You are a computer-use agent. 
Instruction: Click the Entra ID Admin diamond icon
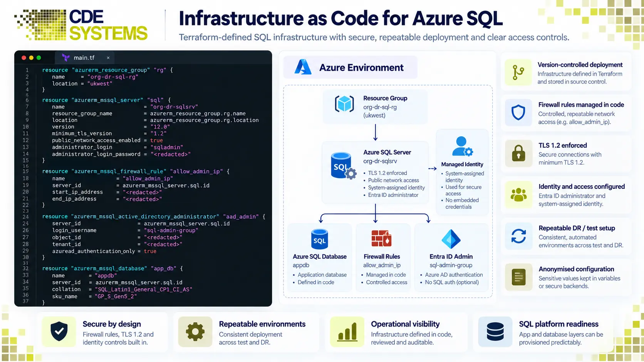click(x=451, y=239)
